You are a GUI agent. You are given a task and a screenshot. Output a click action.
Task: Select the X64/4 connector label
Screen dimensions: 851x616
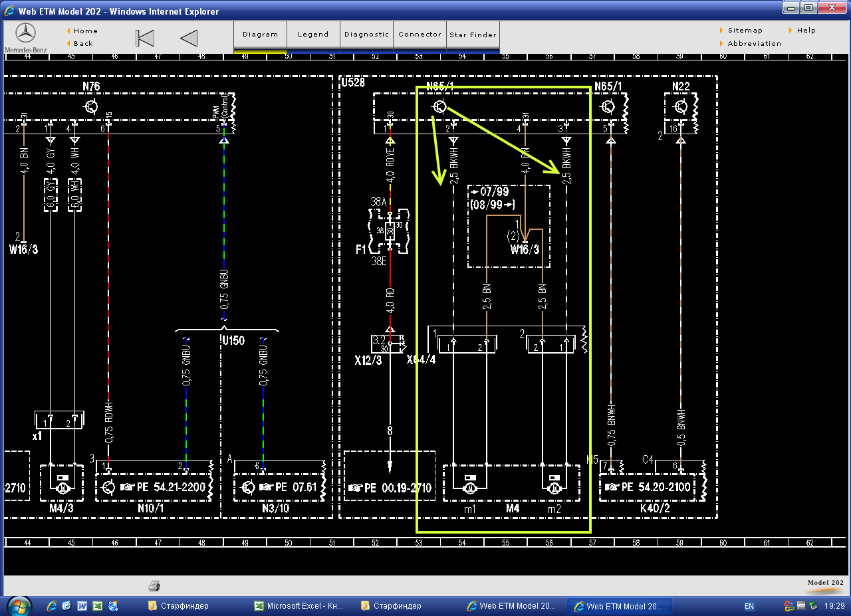[x=422, y=359]
